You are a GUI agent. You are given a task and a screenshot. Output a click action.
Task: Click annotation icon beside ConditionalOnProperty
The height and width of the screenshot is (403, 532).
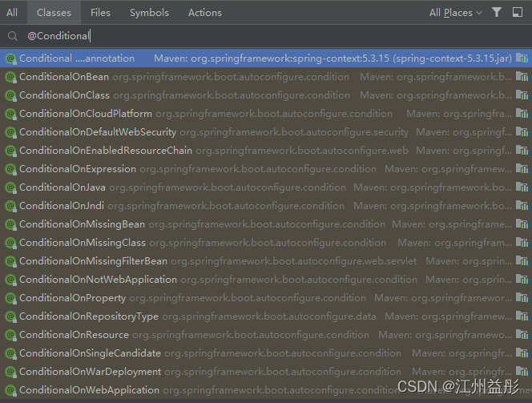tap(11, 298)
